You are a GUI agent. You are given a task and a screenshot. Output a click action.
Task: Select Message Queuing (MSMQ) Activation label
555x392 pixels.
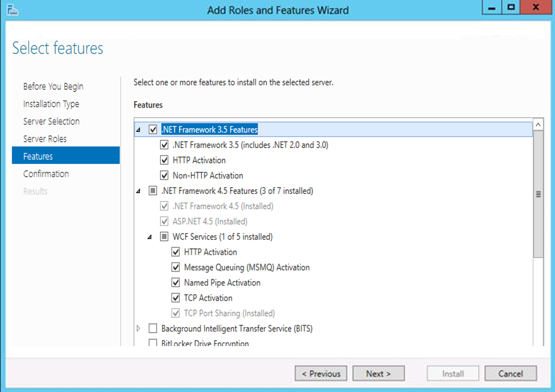click(x=247, y=267)
